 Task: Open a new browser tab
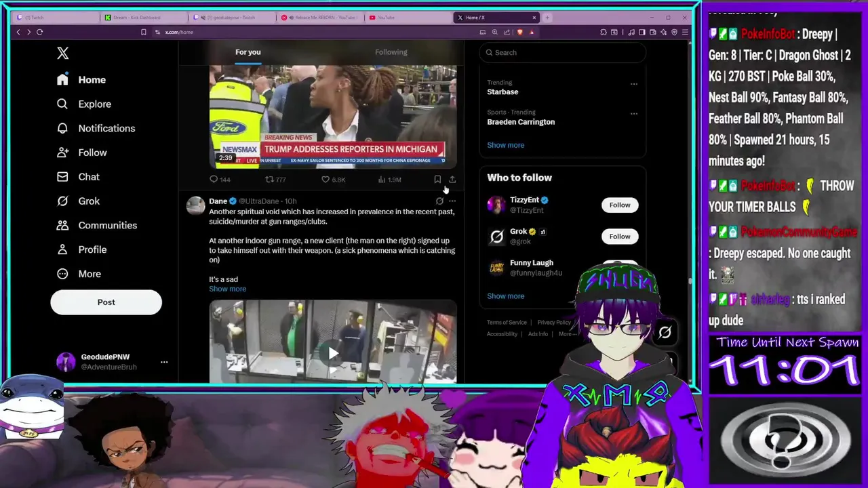[547, 18]
